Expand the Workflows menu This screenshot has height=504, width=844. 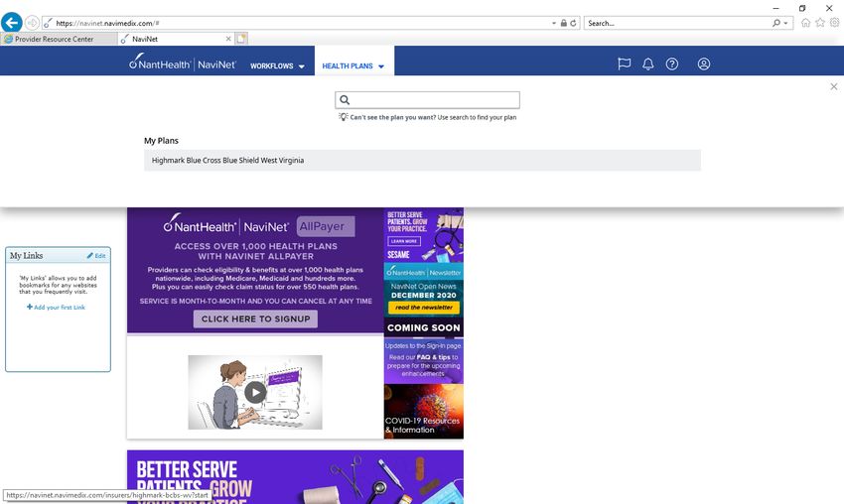pyautogui.click(x=277, y=66)
